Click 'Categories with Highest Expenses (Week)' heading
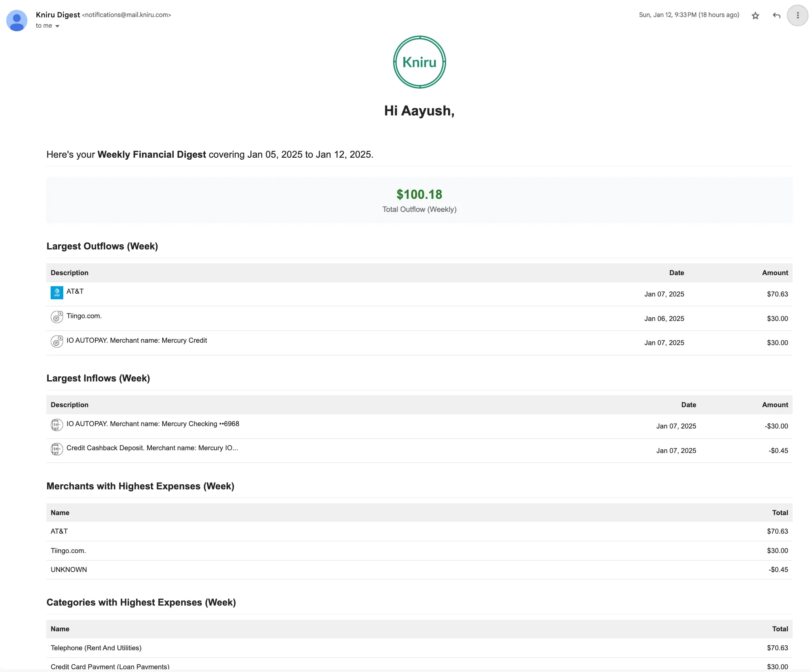Image resolution: width=810 pixels, height=672 pixels. tap(141, 602)
